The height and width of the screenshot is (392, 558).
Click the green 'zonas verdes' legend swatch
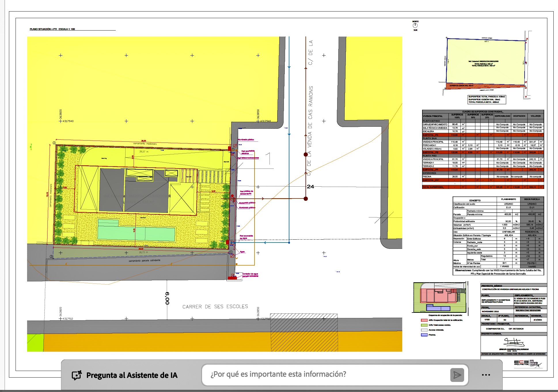pyautogui.click(x=424, y=325)
